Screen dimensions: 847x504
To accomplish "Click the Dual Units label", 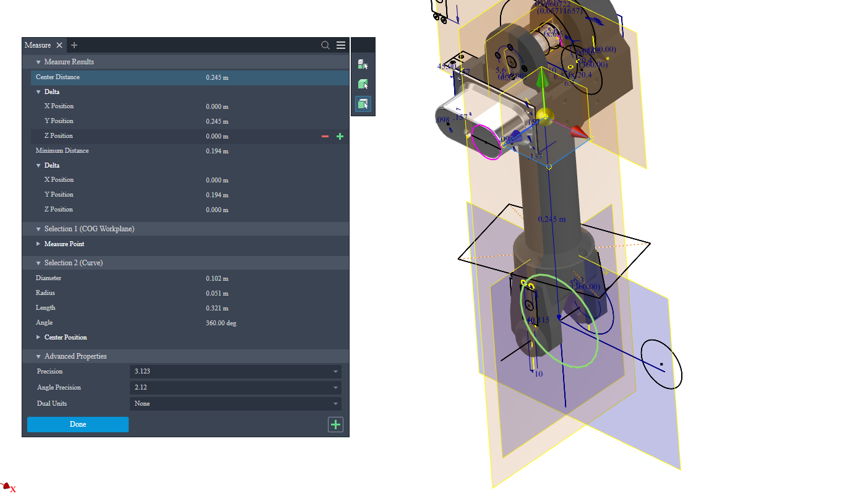I will coord(52,404).
